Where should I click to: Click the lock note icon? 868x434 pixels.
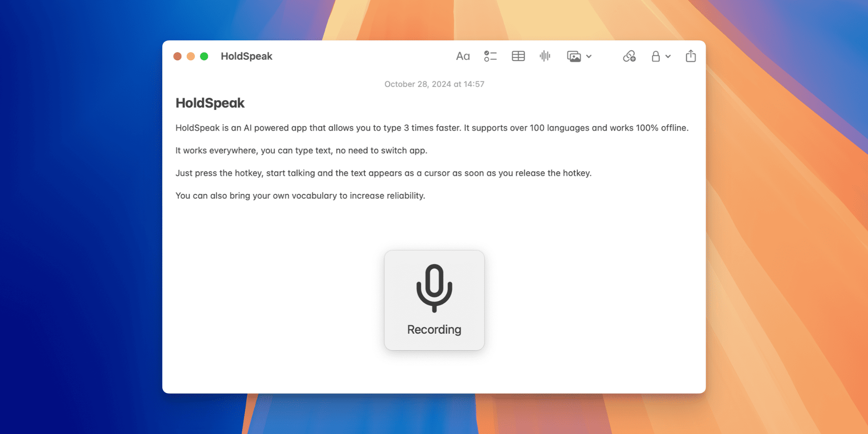click(x=656, y=56)
